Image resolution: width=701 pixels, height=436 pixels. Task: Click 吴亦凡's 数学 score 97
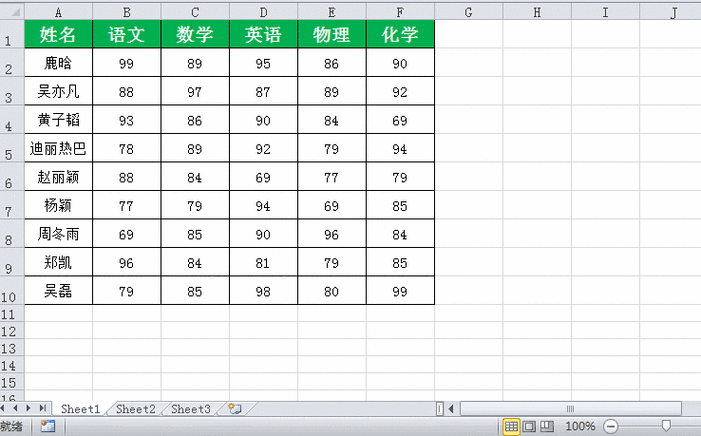[x=195, y=92]
